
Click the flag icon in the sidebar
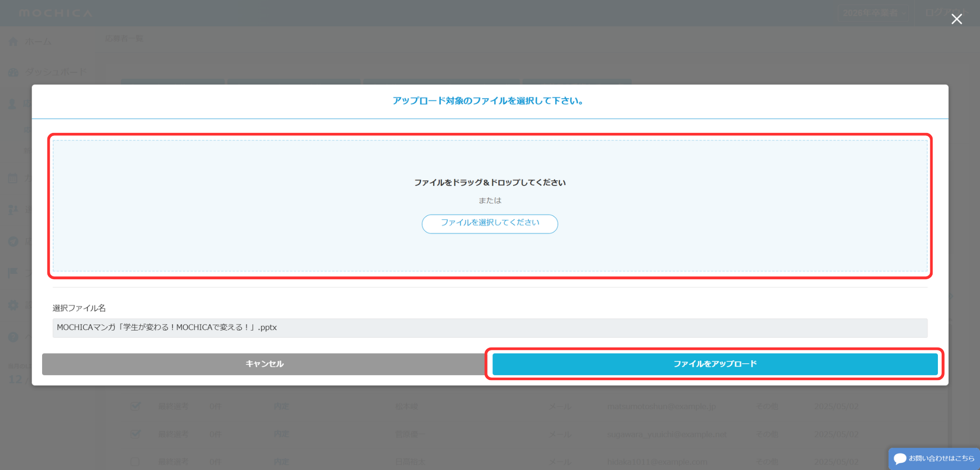pyautogui.click(x=13, y=273)
